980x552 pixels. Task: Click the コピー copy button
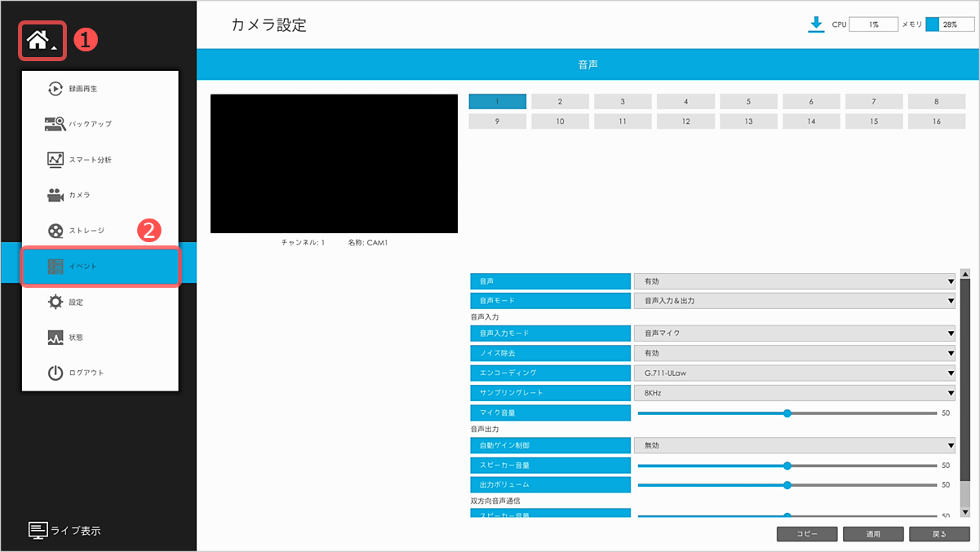806,534
